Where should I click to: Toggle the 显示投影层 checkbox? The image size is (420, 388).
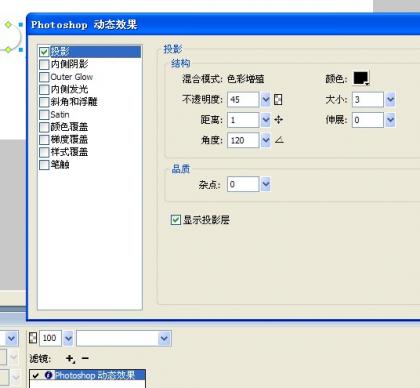point(176,220)
